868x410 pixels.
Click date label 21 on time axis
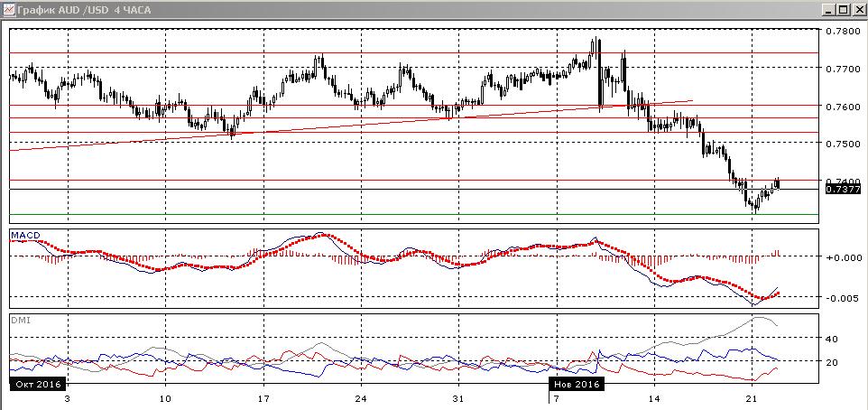coord(752,399)
